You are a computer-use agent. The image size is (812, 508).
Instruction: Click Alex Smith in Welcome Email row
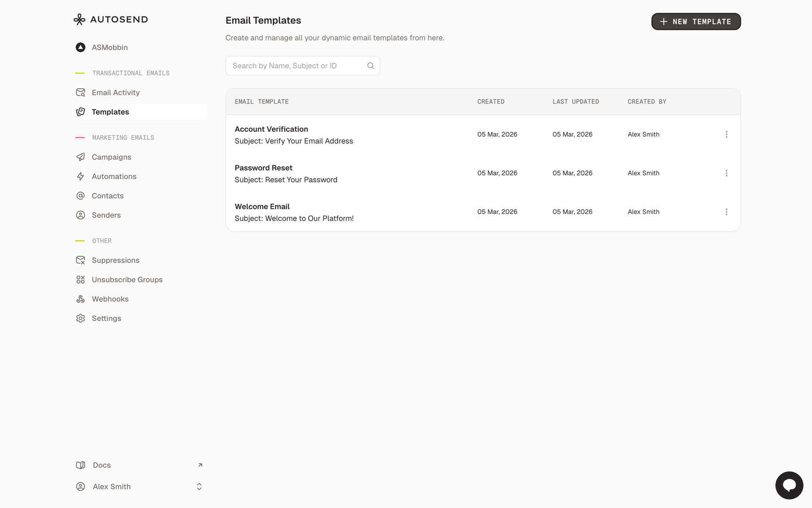pos(644,212)
